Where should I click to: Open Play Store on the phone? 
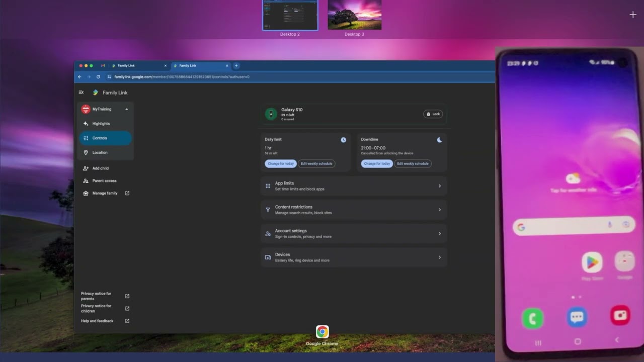click(592, 263)
